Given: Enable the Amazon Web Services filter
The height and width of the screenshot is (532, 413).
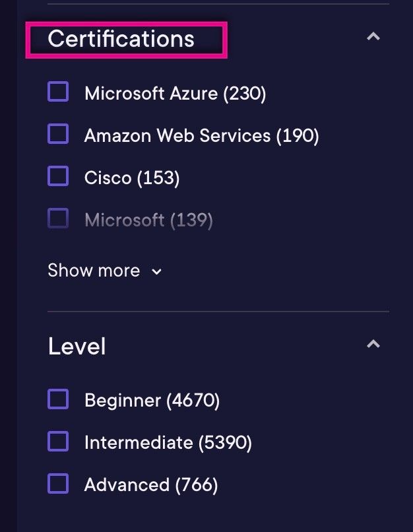Looking at the screenshot, I should pos(58,134).
